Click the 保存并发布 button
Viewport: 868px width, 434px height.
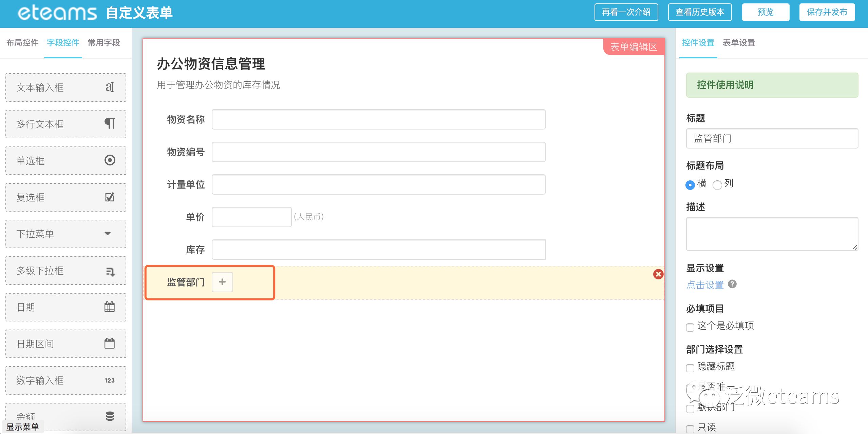827,12
